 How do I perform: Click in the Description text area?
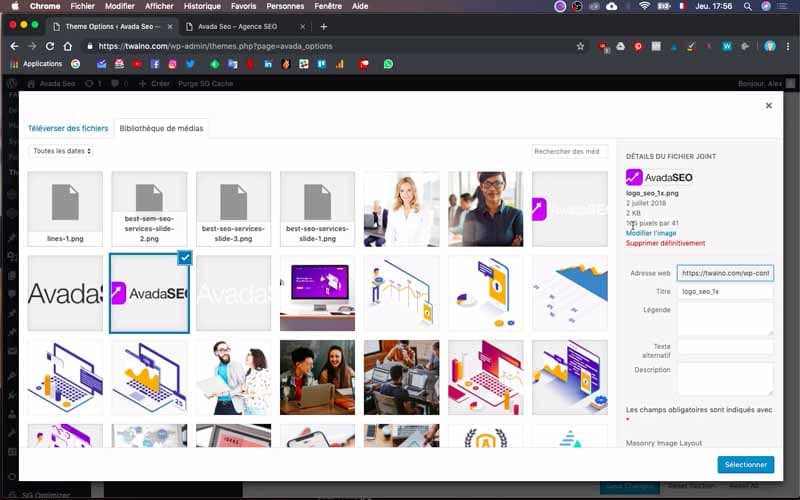pos(725,379)
